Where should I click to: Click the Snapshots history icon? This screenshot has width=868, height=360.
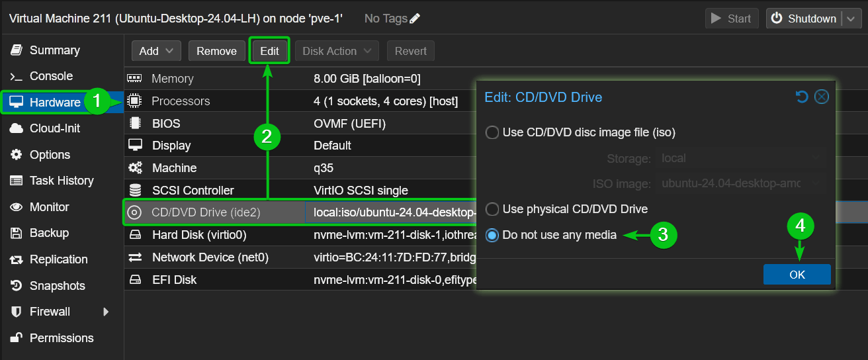coord(17,286)
